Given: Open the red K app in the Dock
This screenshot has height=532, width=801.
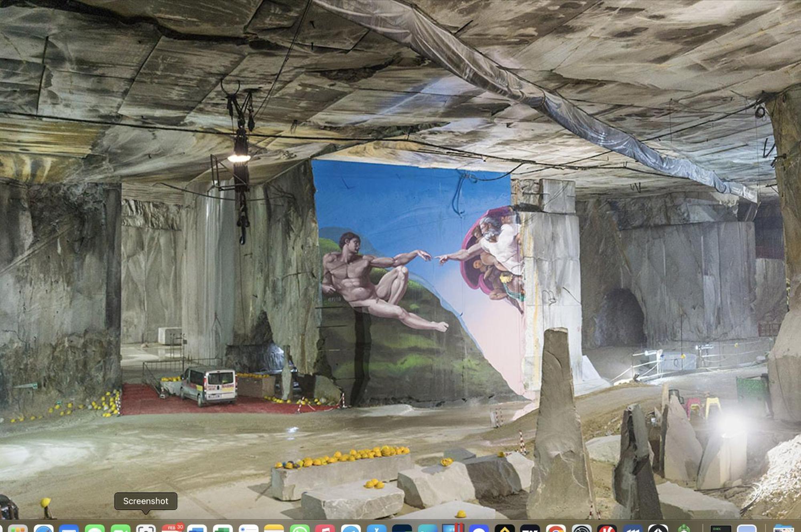Looking at the screenshot, I should [607, 529].
